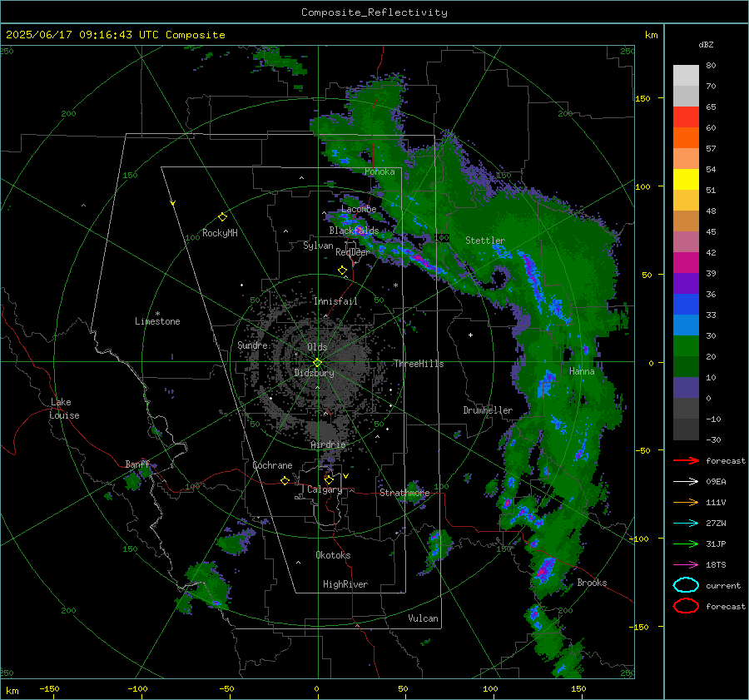The height and width of the screenshot is (700, 749).
Task: Click the Stettler city label
Action: pyautogui.click(x=485, y=241)
